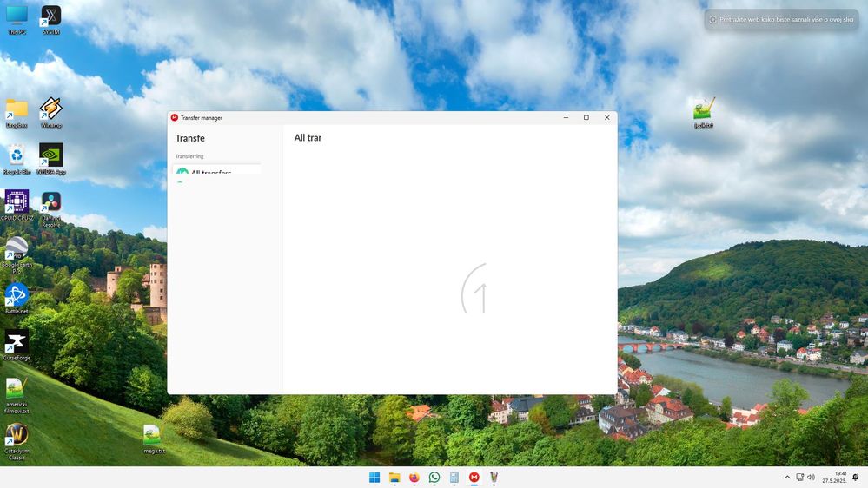Launch Firefox from the taskbar

click(x=414, y=478)
